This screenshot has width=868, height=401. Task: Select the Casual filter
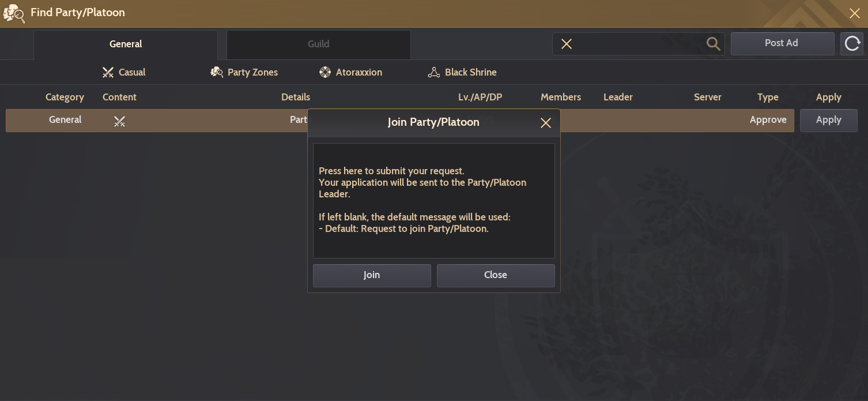tap(124, 73)
